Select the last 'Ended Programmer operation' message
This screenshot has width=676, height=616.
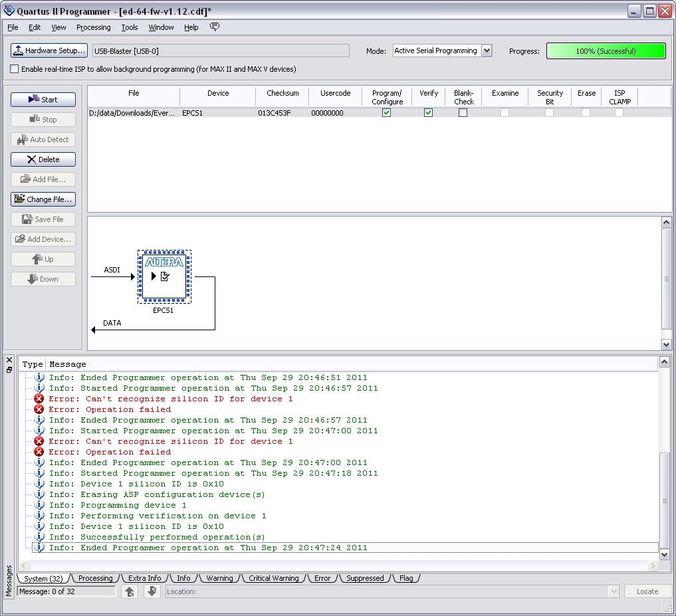[x=207, y=548]
